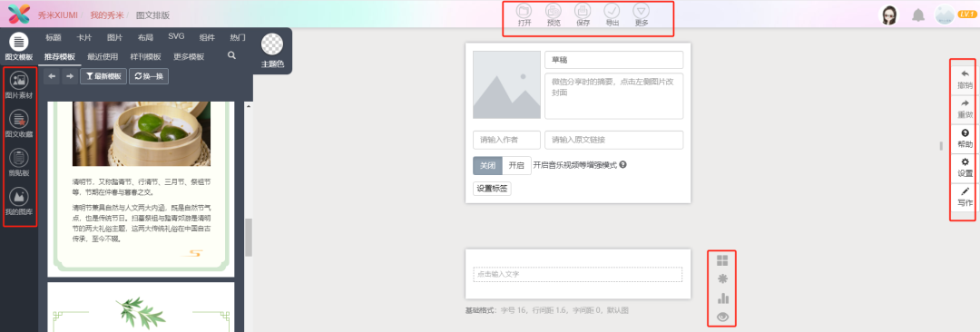Open 设置 settings in right panel

pos(965,168)
